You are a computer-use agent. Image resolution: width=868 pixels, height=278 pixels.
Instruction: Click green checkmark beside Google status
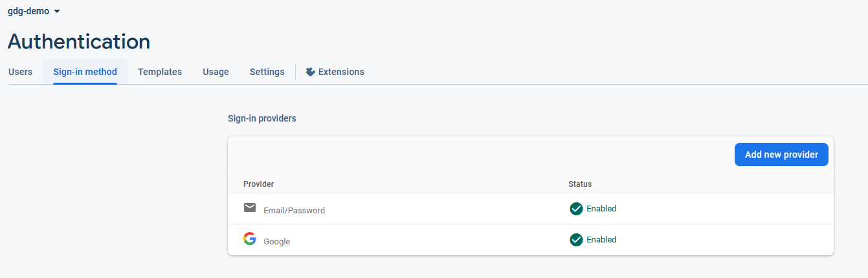click(576, 240)
